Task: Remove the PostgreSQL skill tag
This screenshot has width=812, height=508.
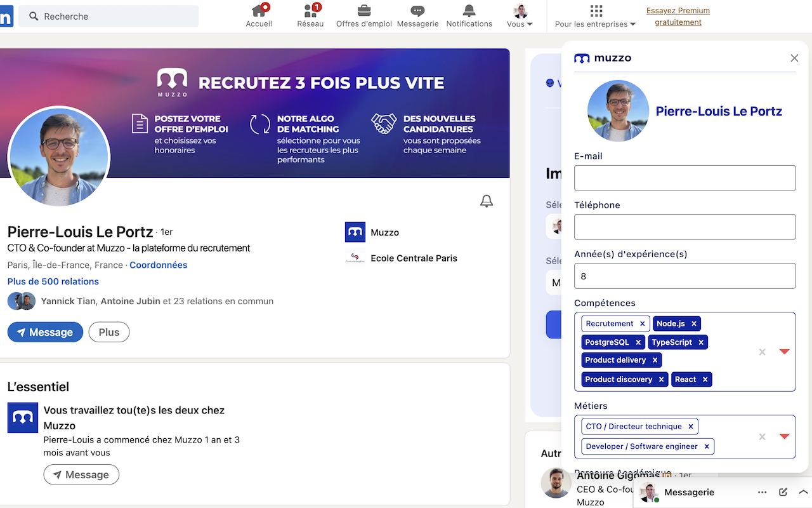Action: pos(638,342)
